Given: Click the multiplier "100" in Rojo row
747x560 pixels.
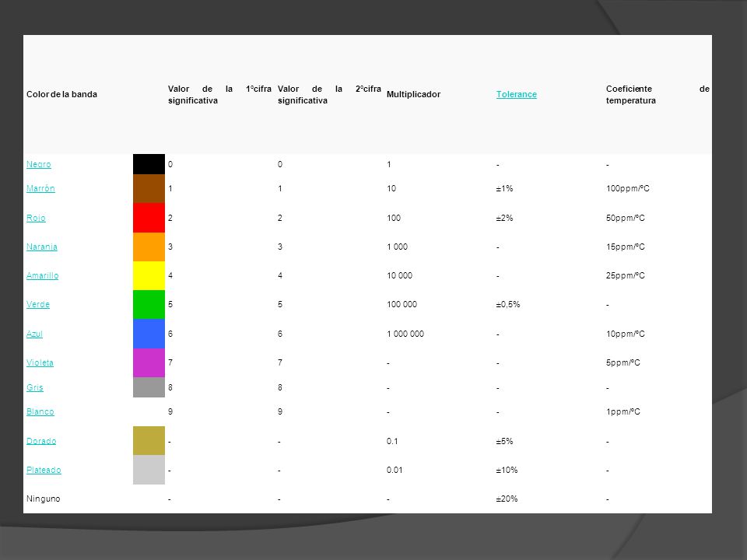Looking at the screenshot, I should pos(394,218).
